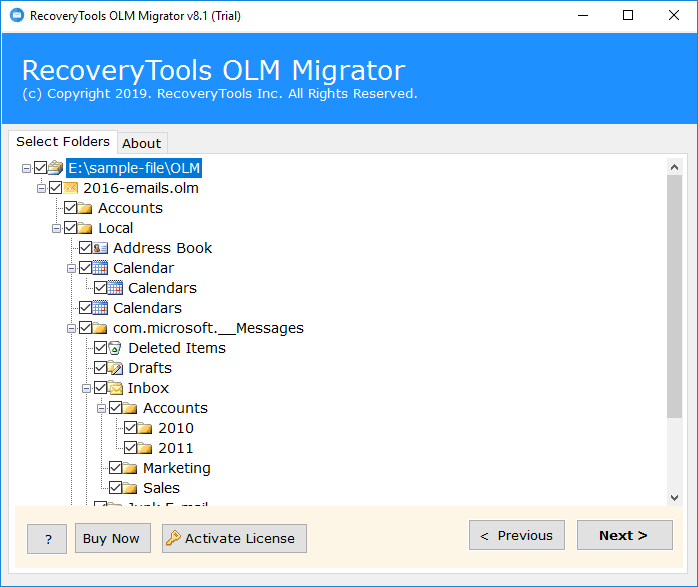Switch to the About tab
The width and height of the screenshot is (698, 587).
tap(142, 143)
